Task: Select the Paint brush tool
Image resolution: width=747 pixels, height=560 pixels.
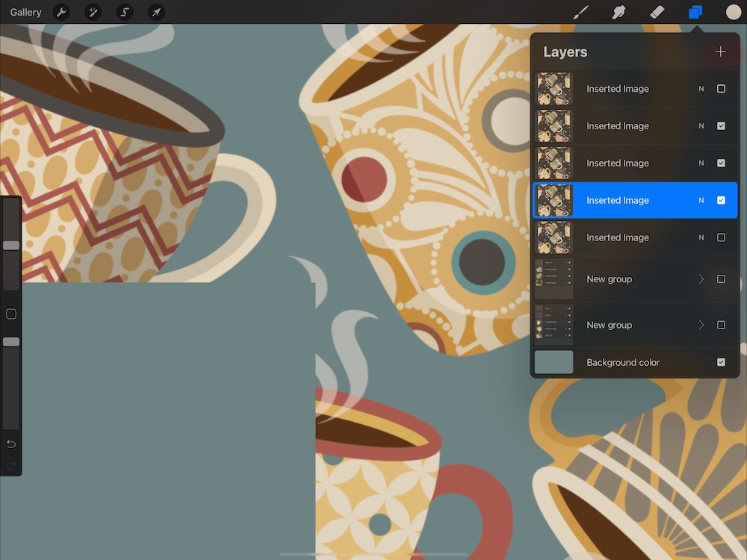Action: [x=580, y=12]
